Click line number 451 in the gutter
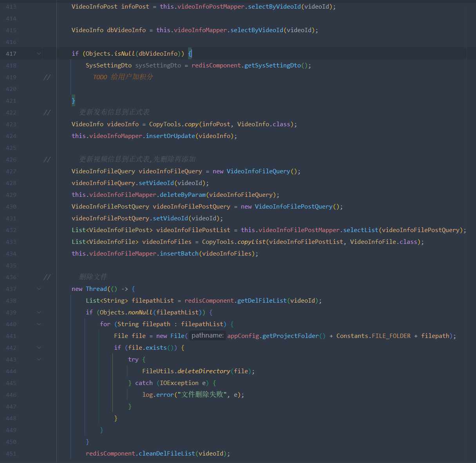Screen dimensions: 476x463 point(11,454)
